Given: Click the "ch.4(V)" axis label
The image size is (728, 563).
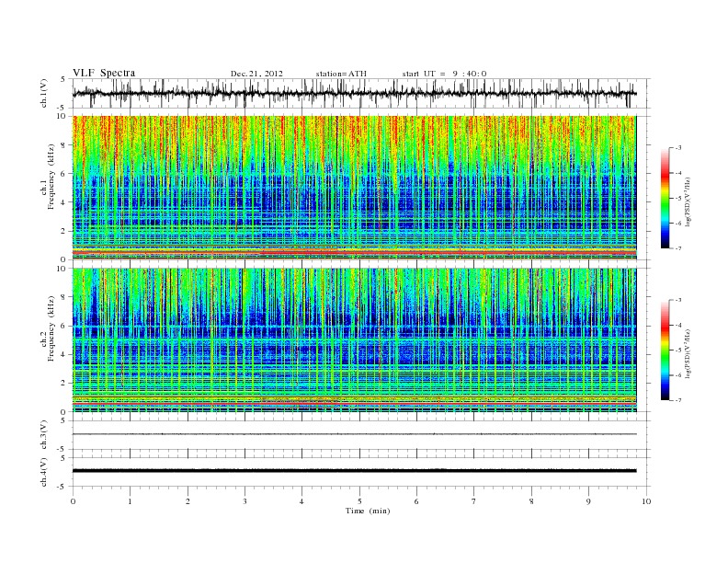Looking at the screenshot, I should click(x=44, y=472).
